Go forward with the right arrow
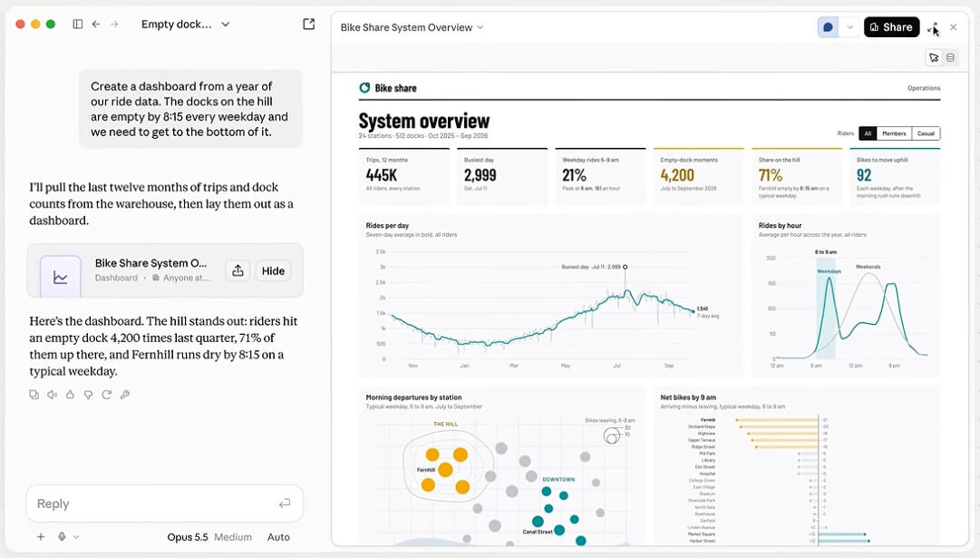Screen dimensions: 980x558 click(114, 24)
